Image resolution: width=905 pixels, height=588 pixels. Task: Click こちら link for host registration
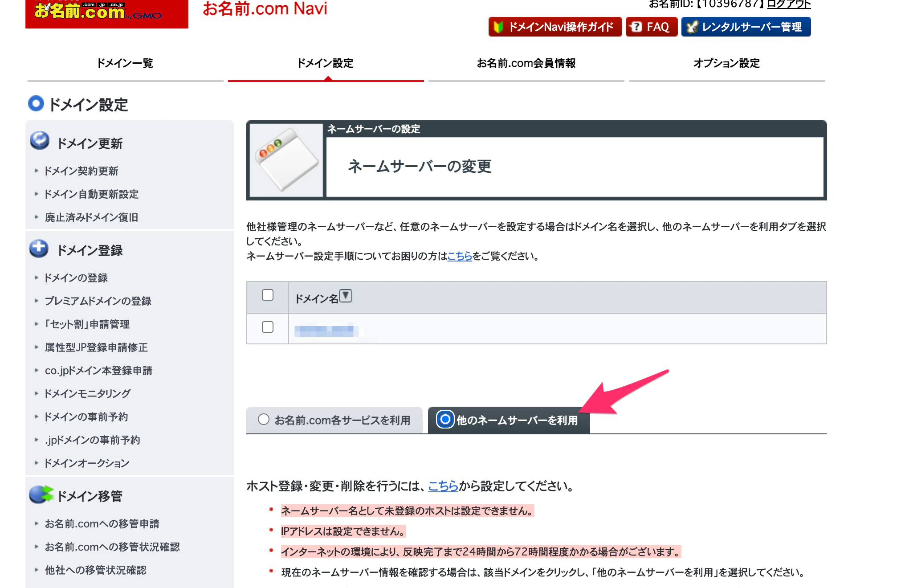pos(443,486)
